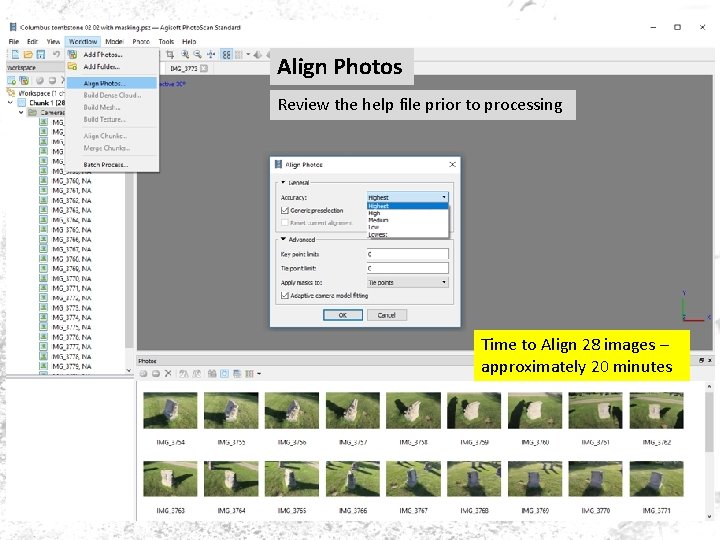Click Add Photos icon in Workspace toolbar
Viewport: 720px width, 540px height.
pos(24,80)
